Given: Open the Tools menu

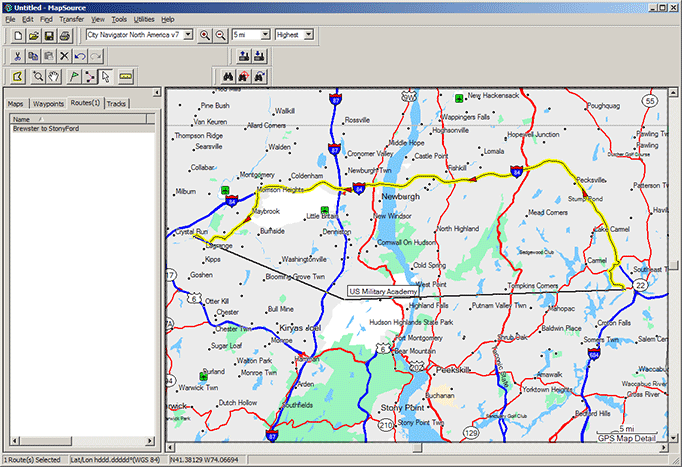Looking at the screenshot, I should (x=119, y=20).
